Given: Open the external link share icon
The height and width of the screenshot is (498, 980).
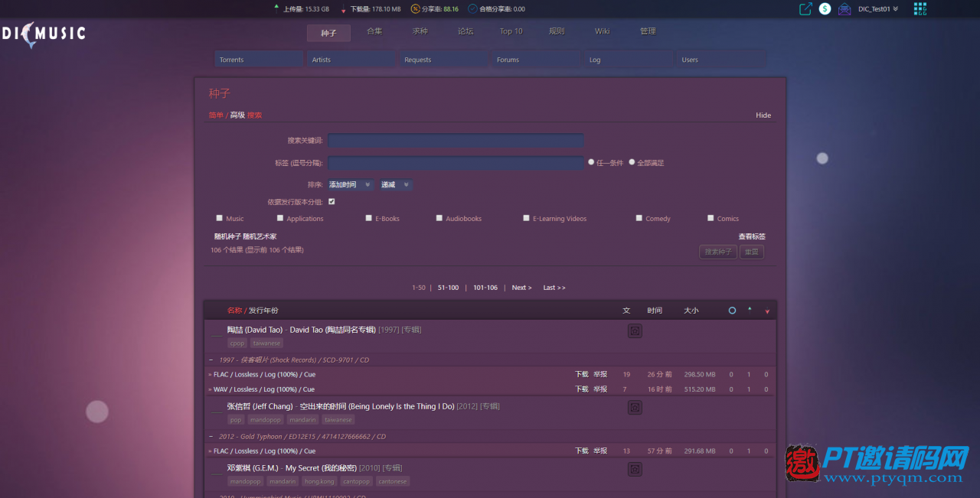Looking at the screenshot, I should [x=805, y=9].
